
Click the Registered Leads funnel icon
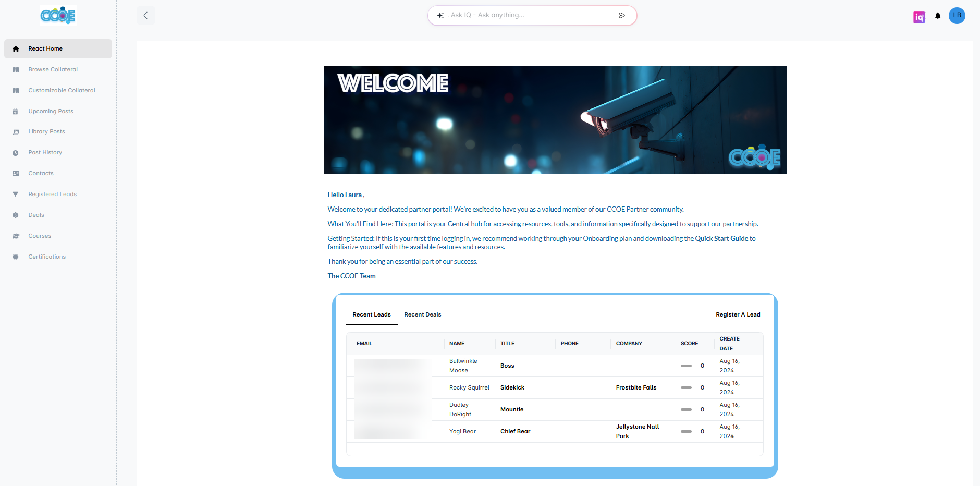tap(16, 195)
